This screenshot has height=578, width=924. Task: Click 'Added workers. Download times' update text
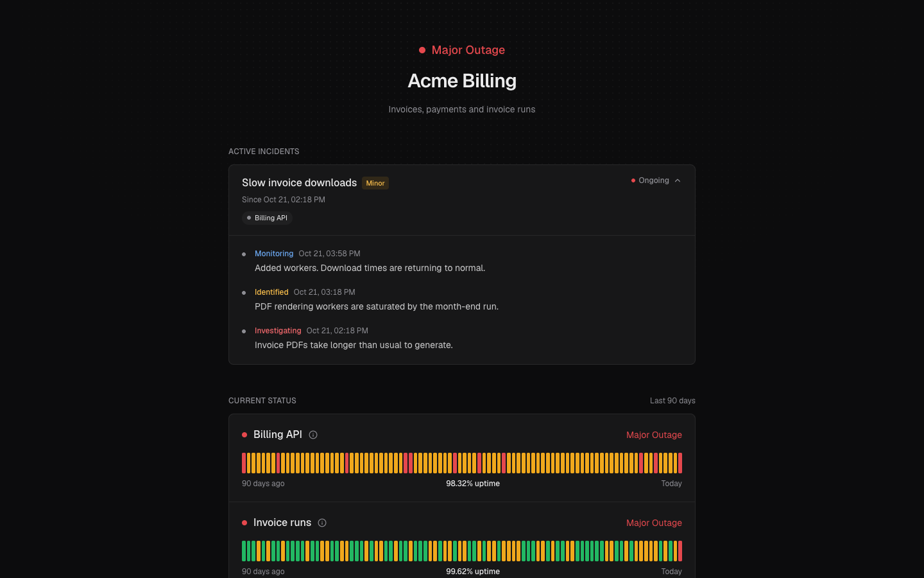click(x=370, y=268)
